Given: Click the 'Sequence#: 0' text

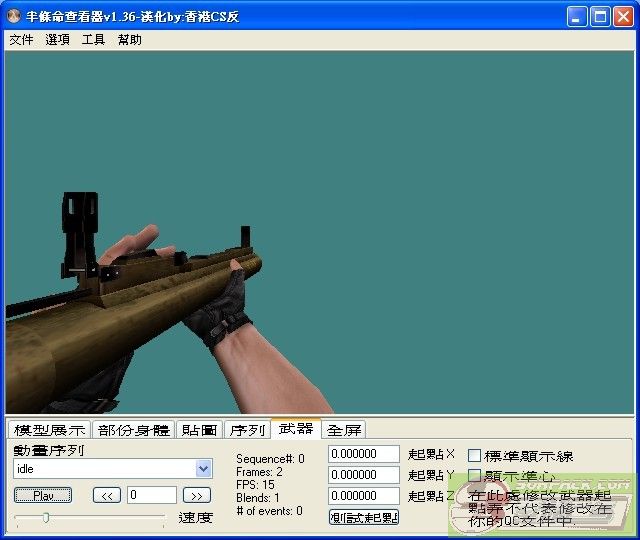Looking at the screenshot, I should [270, 459].
